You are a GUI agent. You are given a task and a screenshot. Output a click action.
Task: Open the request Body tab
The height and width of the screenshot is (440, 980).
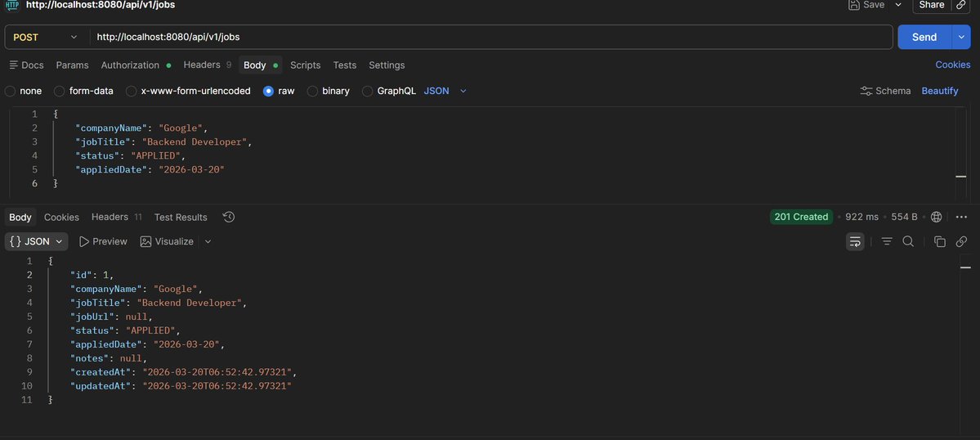[x=261, y=65]
